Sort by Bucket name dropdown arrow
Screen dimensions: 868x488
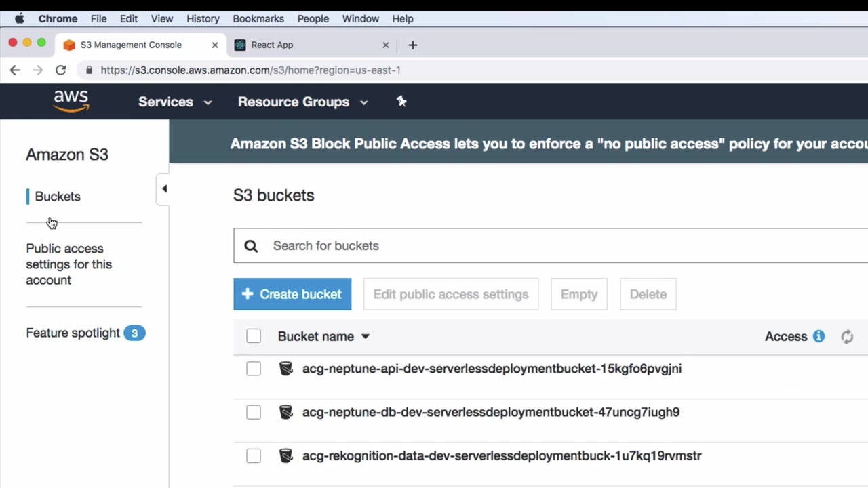(x=365, y=337)
